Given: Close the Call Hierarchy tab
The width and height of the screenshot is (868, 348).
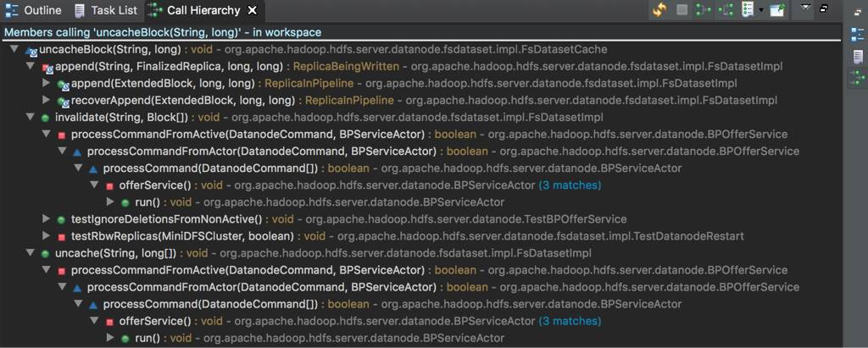Looking at the screenshot, I should pos(253,10).
